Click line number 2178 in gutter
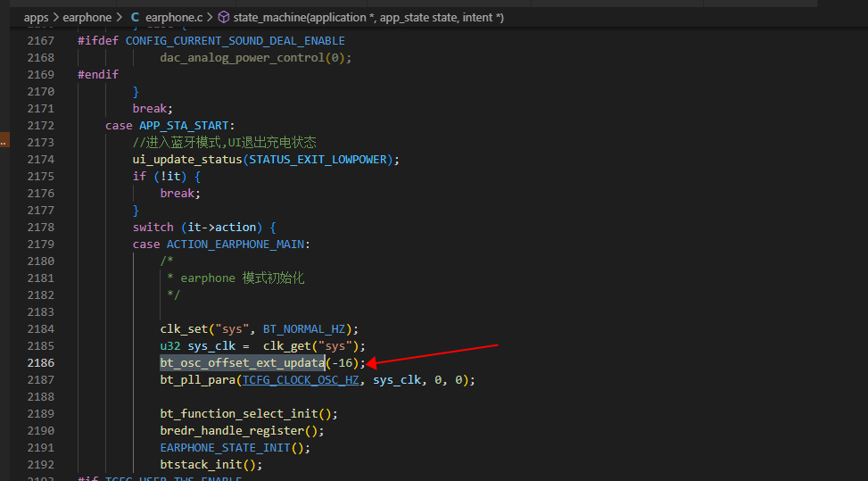Viewport: 868px width, 481px height. (x=41, y=228)
